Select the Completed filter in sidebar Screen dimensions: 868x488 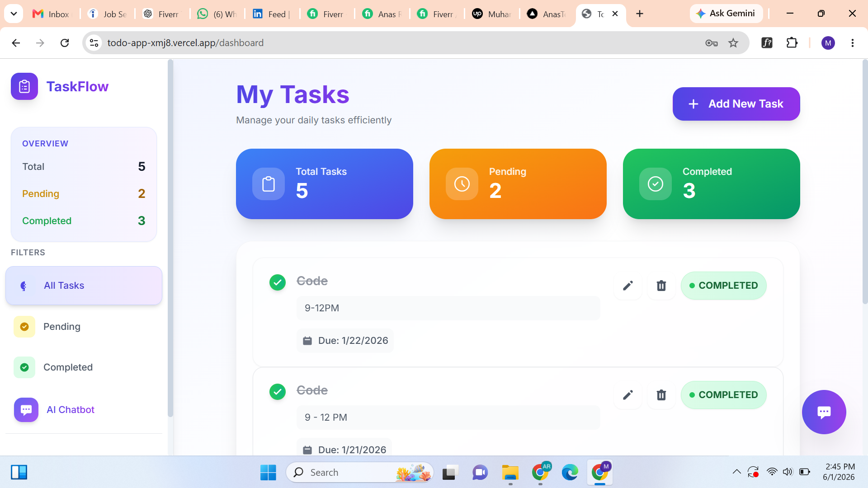pos(84,367)
